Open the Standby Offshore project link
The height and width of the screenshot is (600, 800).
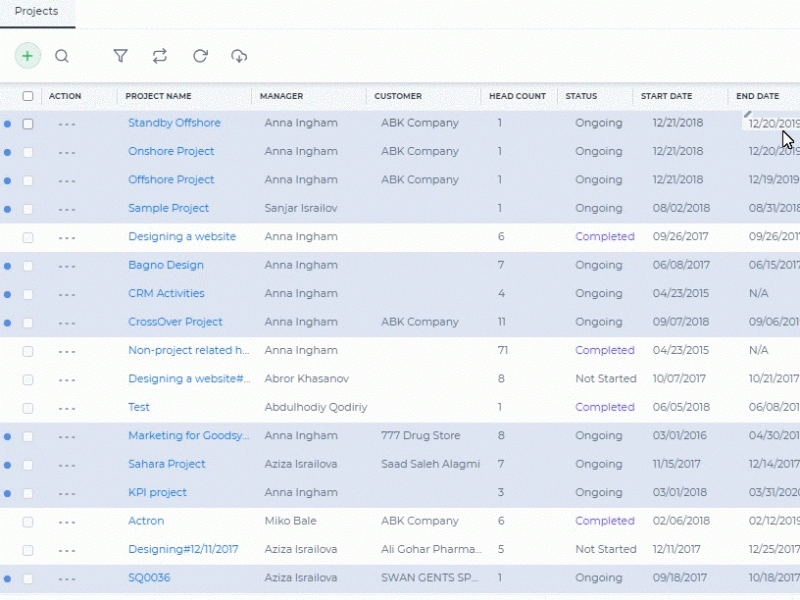(x=174, y=123)
